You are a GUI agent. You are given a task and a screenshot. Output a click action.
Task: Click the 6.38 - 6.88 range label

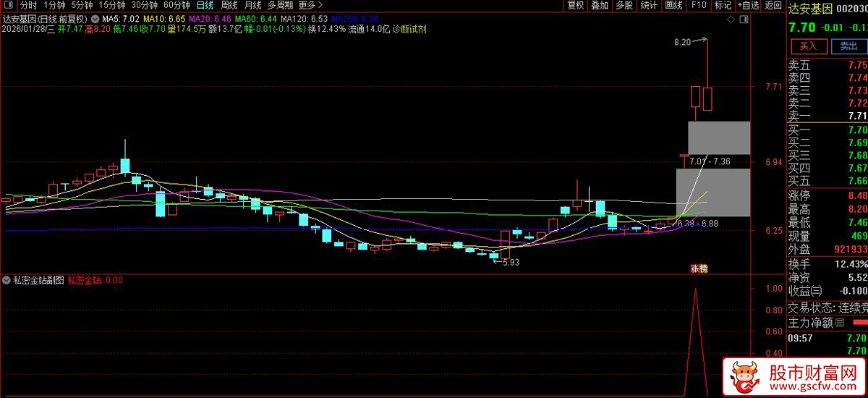698,224
